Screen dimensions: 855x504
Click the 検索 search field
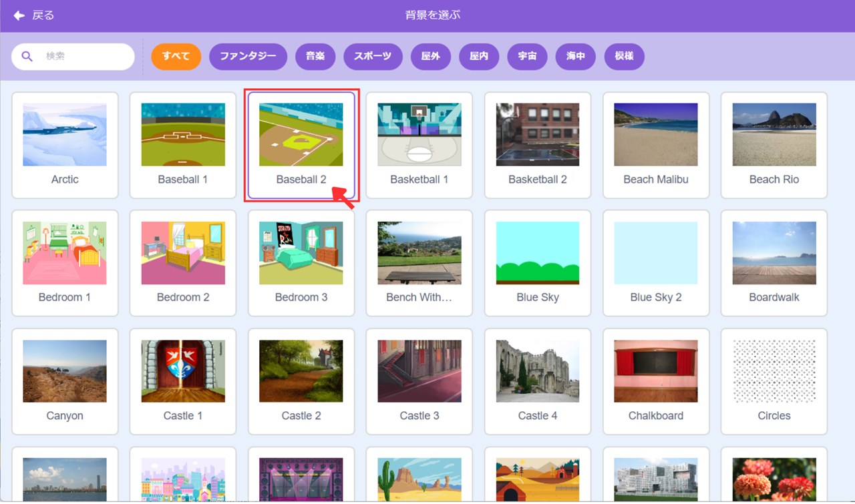[73, 57]
